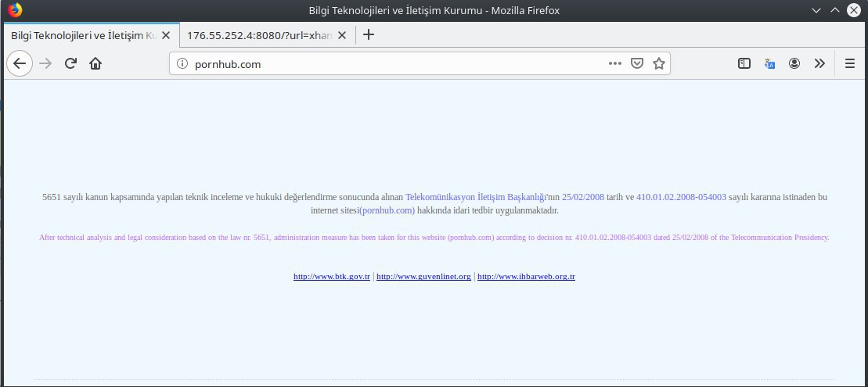Switch to the 176.55.252.4:8080 tab

coord(267,35)
